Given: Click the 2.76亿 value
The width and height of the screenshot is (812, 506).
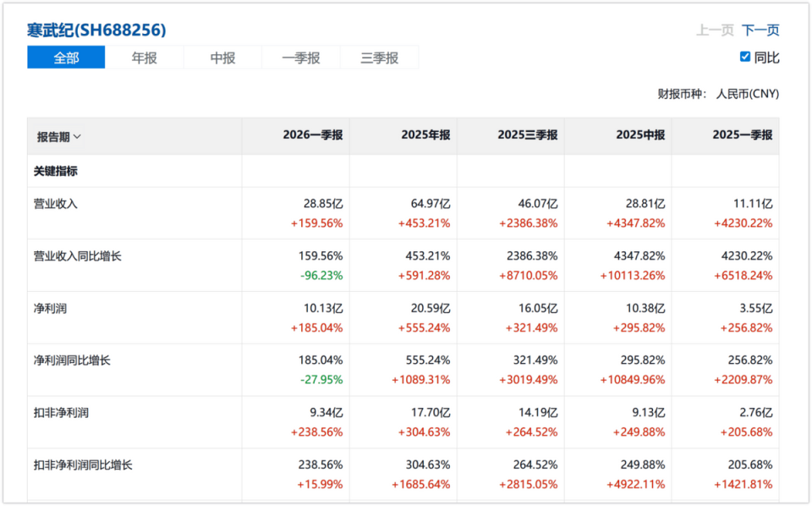Looking at the screenshot, I should (x=756, y=413).
